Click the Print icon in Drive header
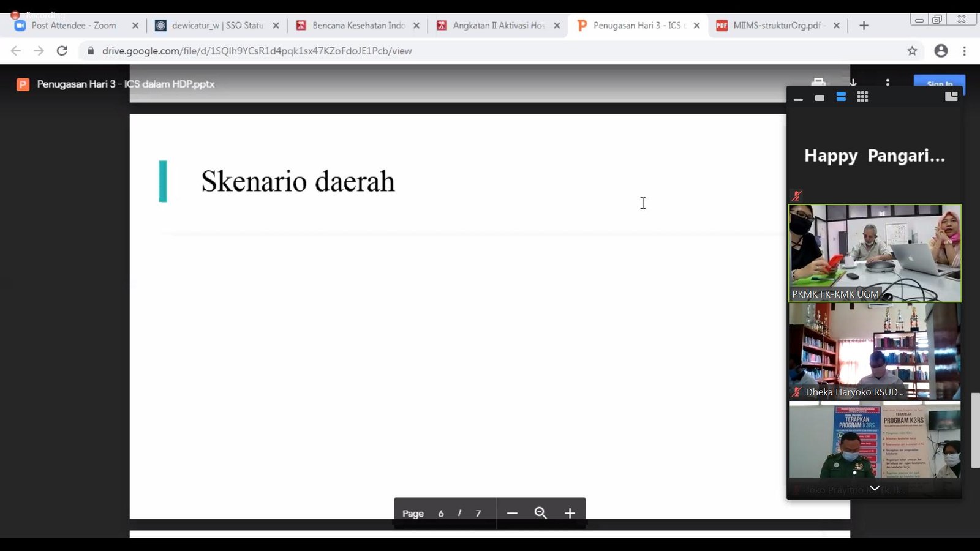 (818, 82)
